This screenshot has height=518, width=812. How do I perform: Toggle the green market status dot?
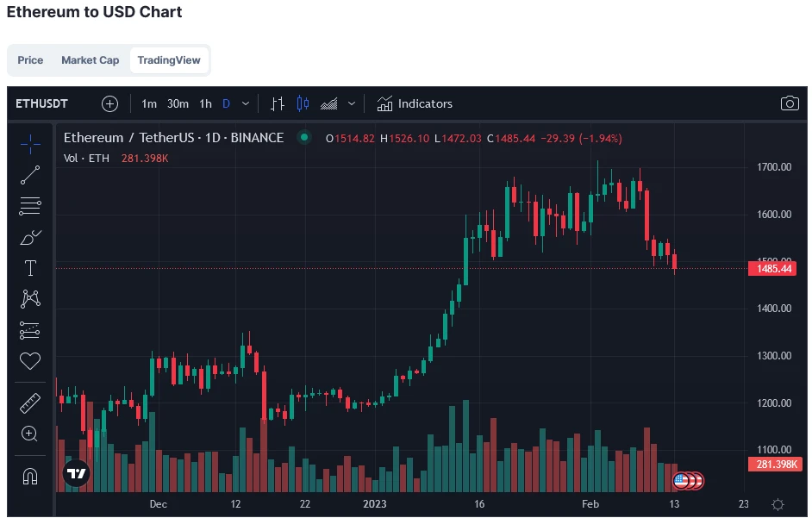point(303,137)
